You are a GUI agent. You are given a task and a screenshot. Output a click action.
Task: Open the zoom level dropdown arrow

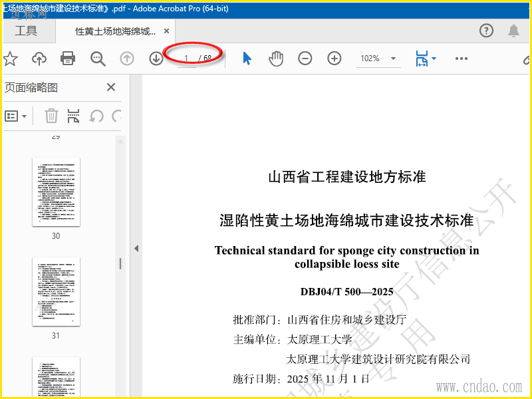pyautogui.click(x=393, y=59)
